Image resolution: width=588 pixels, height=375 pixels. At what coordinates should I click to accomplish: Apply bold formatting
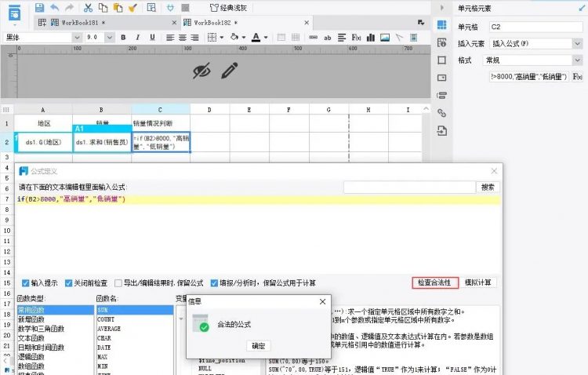pyautogui.click(x=123, y=37)
